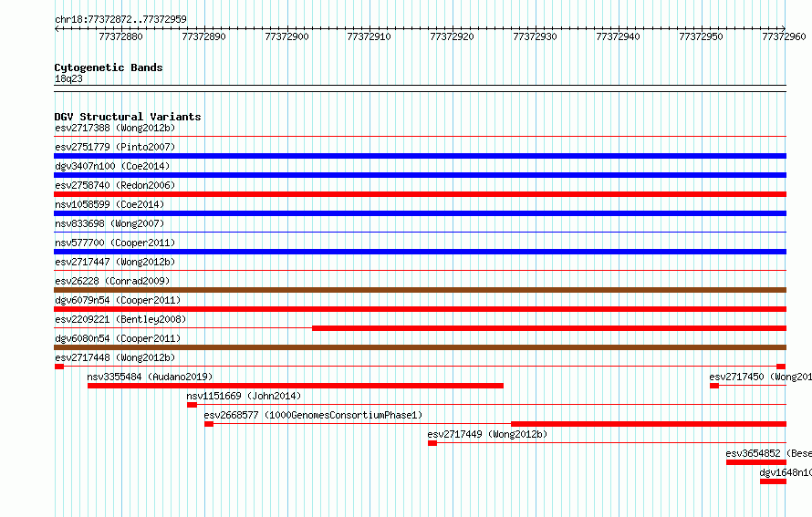812x517 pixels.
Task: Open the esv26228 (Conrad2009) label
Action: (x=112, y=281)
